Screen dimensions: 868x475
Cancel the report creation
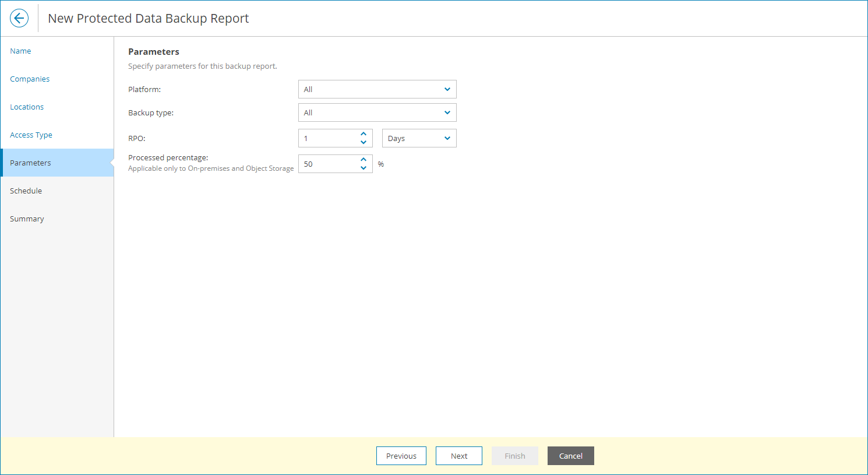[570, 456]
